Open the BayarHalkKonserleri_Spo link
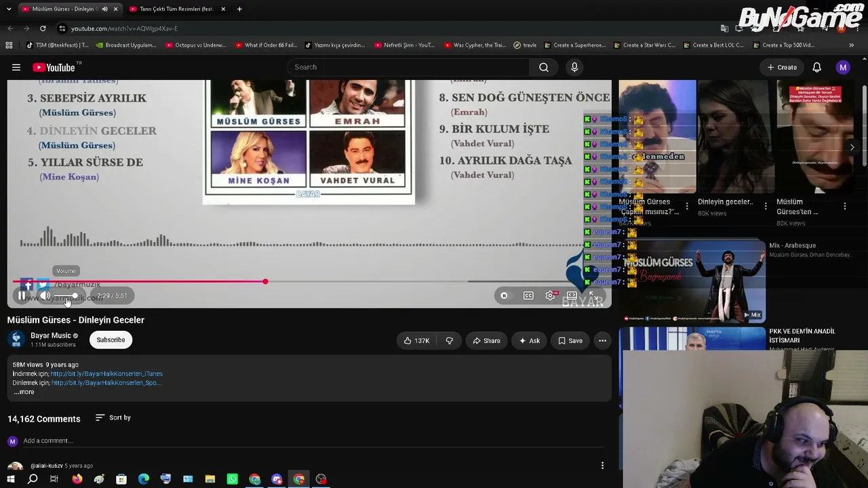The image size is (868, 488). (106, 382)
